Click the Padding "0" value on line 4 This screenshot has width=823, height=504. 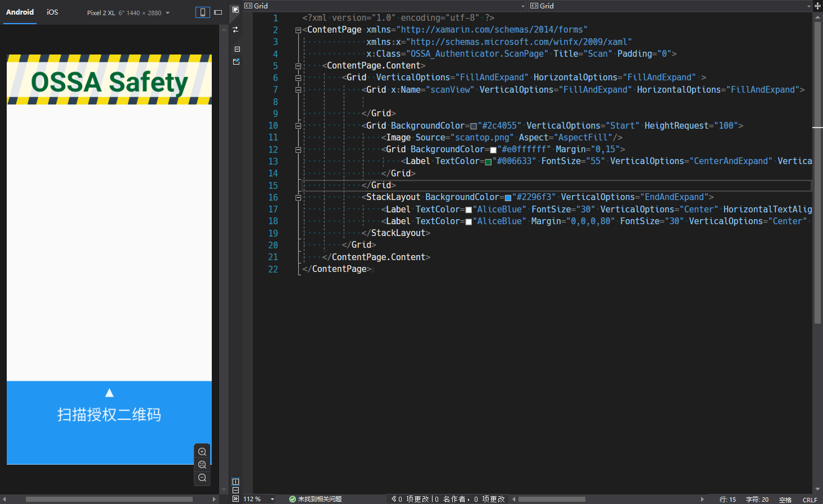(x=665, y=54)
